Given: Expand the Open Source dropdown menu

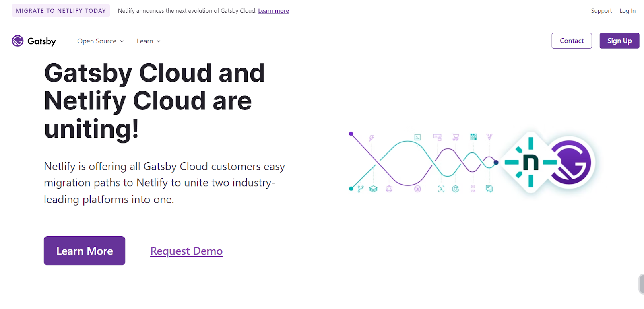Looking at the screenshot, I should pos(101,41).
